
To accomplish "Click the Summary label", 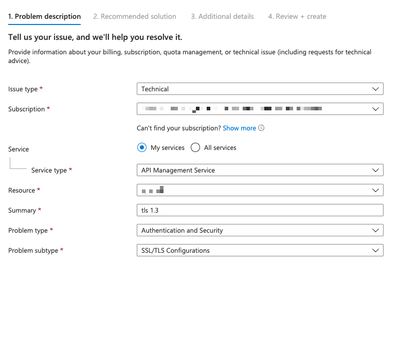I will coord(22,210).
